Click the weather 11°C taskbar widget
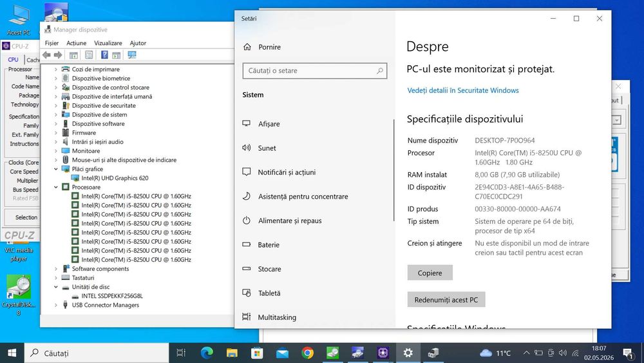644x363 pixels. click(496, 353)
